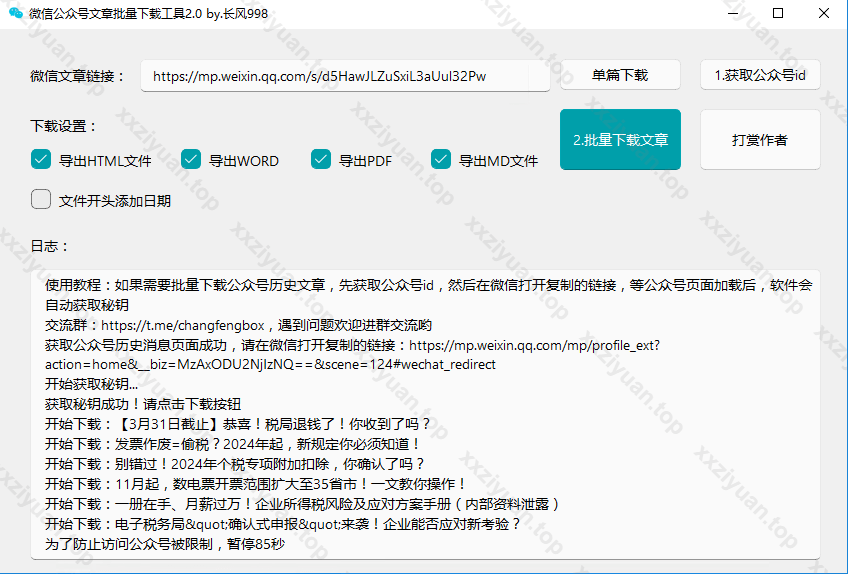
Task: Toggle the 导出MD文件 checkbox
Action: point(441,159)
